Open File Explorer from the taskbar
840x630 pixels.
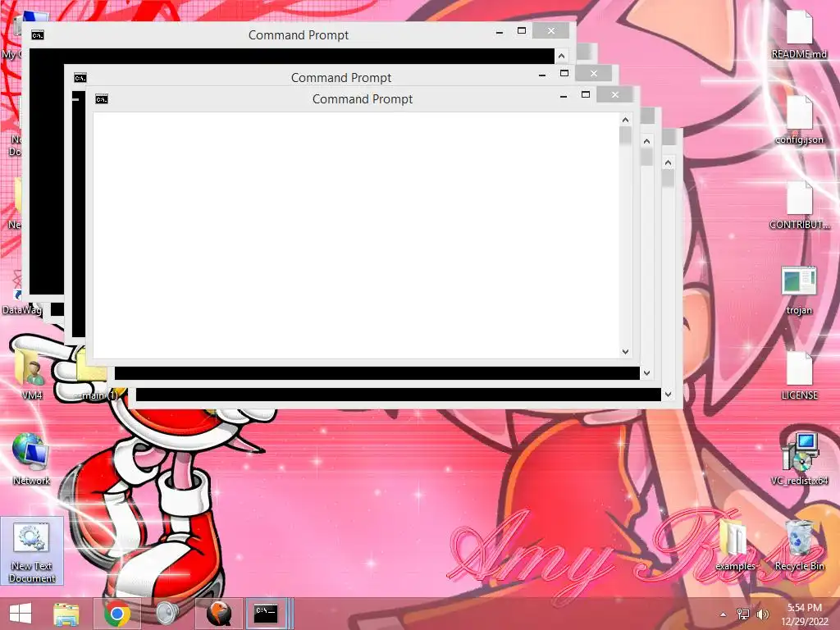point(66,614)
